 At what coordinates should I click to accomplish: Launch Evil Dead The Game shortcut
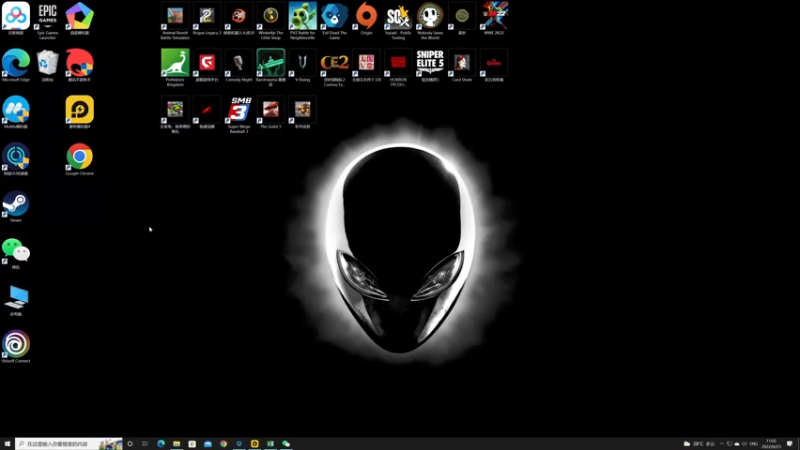[334, 20]
